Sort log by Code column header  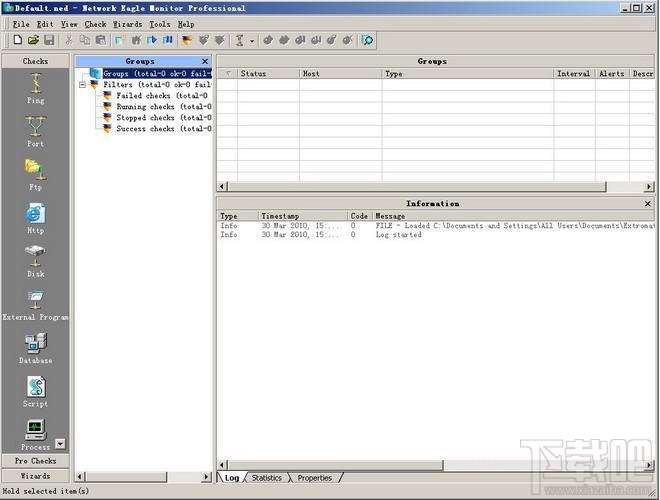[x=359, y=216]
